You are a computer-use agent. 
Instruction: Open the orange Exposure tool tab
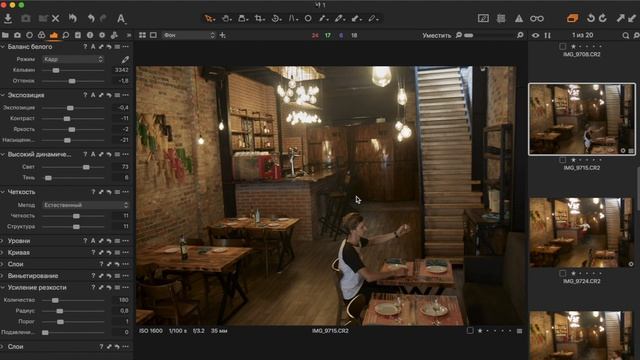point(53,36)
